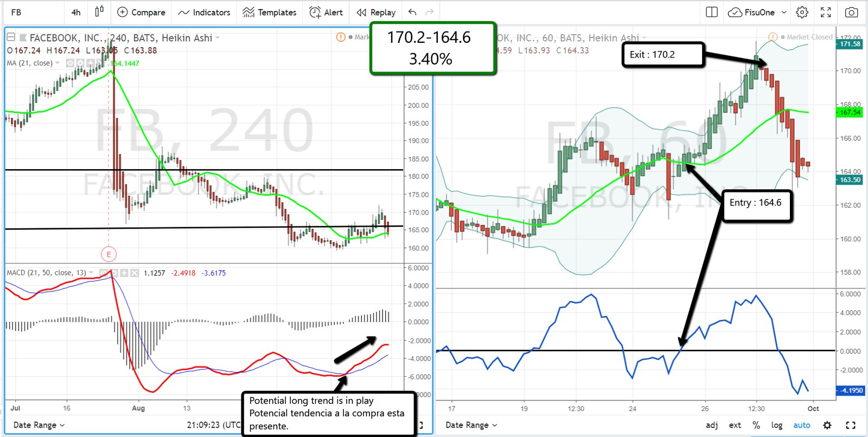Click the earnings E marker on the timeline
This screenshot has height=437, width=868.
[108, 254]
